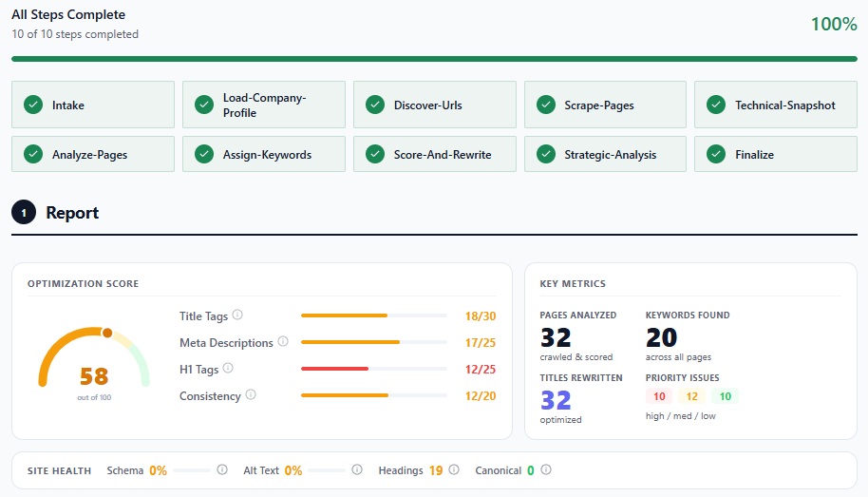Click the 12/25 H1 Tags score
The image size is (868, 497).
[480, 369]
